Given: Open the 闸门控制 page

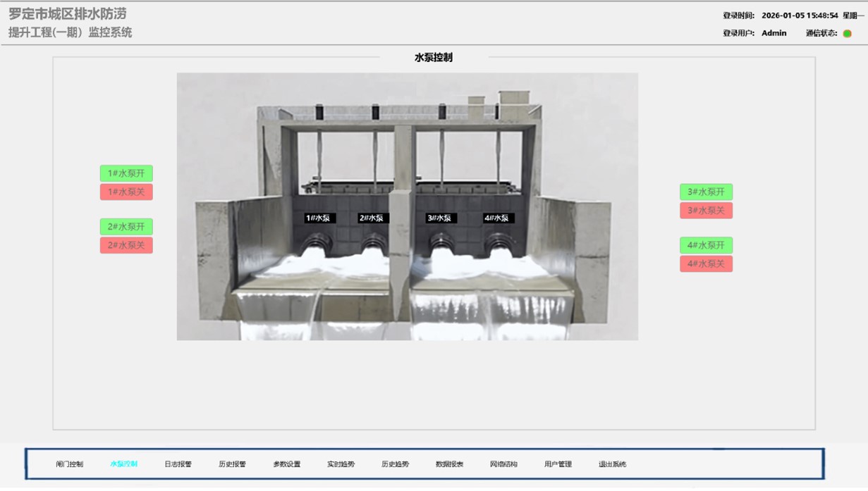Looking at the screenshot, I should (70, 464).
